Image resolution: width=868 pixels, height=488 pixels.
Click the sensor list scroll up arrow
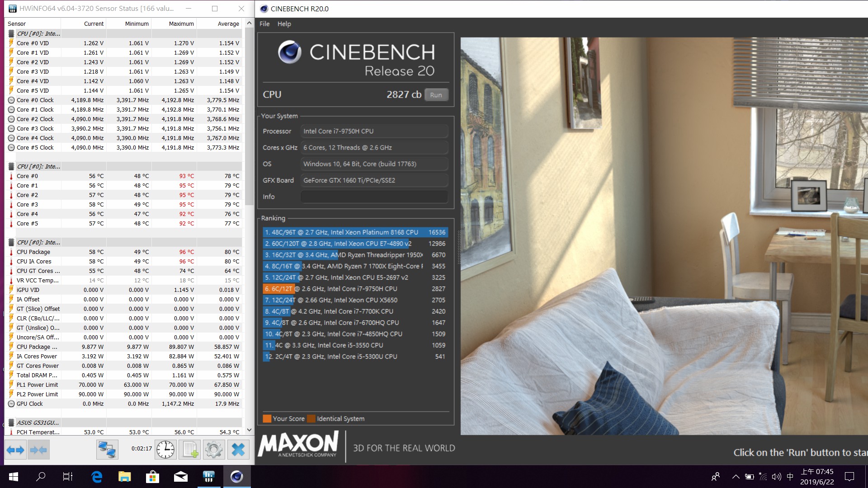coord(249,23)
